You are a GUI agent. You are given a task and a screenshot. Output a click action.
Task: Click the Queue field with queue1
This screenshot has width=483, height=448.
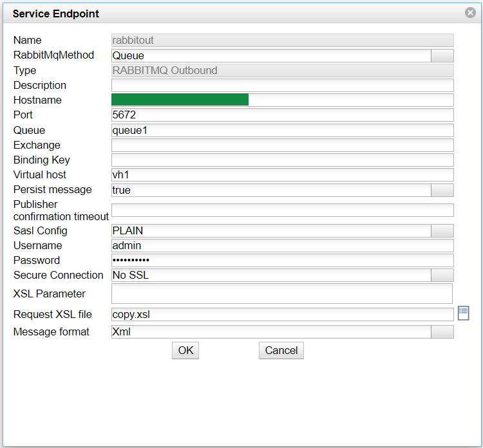283,131
